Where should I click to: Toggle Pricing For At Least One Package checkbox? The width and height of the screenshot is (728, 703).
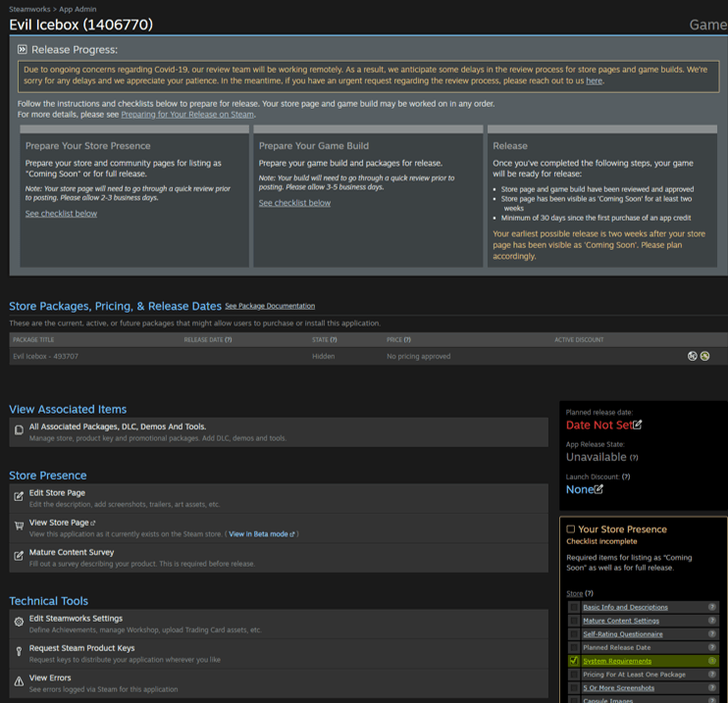coord(574,675)
